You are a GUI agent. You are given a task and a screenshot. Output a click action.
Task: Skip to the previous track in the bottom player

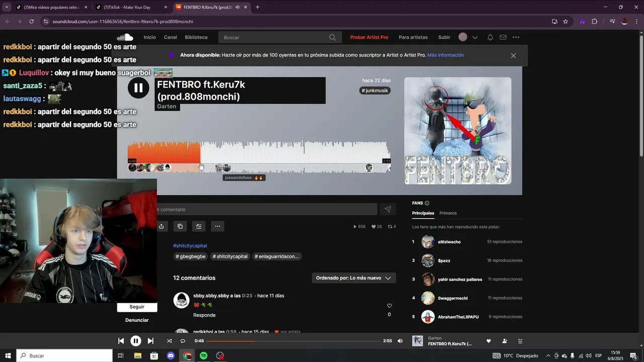pos(121,341)
